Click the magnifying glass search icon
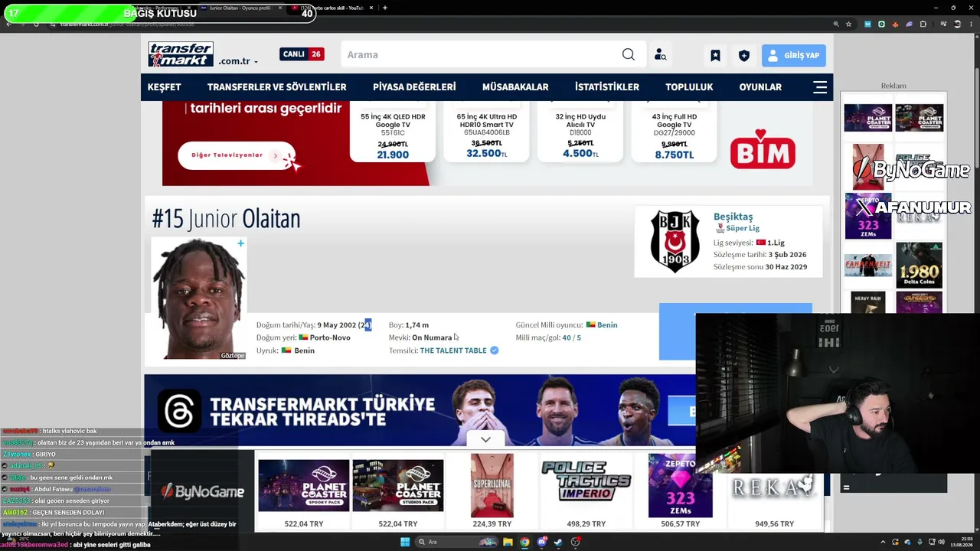980x551 pixels. click(629, 54)
